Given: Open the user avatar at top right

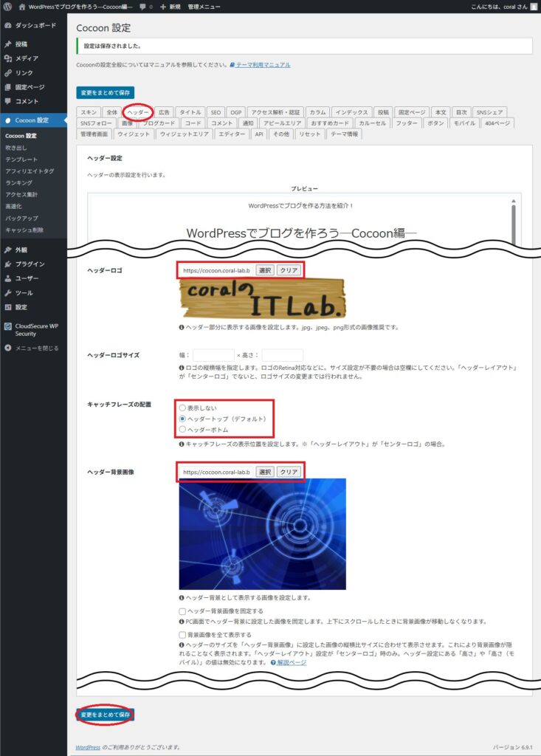Looking at the screenshot, I should (534, 7).
